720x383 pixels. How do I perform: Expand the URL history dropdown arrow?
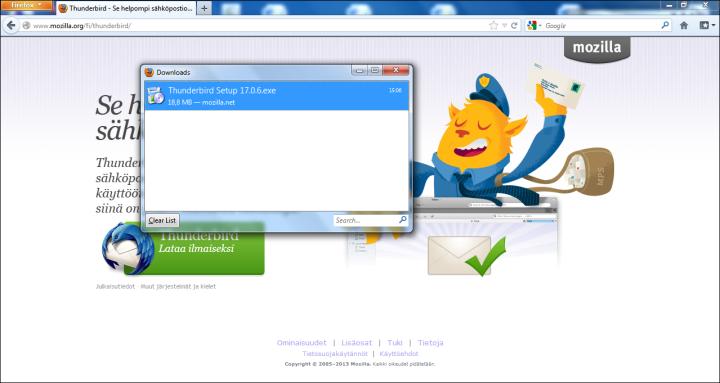click(505, 26)
